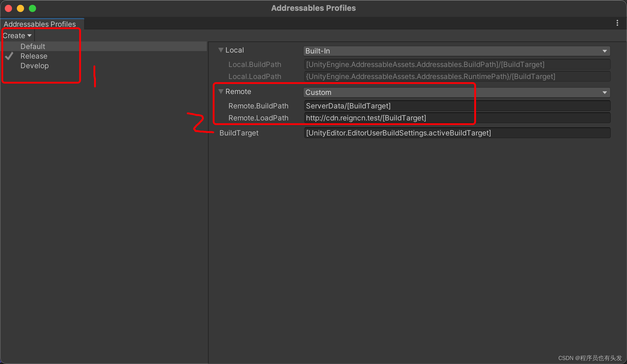Click the Create button
This screenshot has width=627, height=364.
(x=14, y=35)
